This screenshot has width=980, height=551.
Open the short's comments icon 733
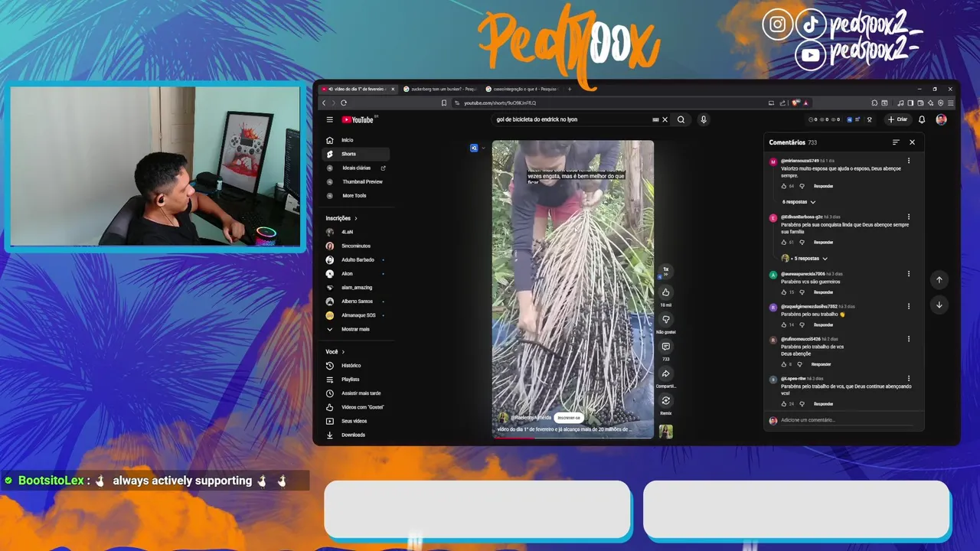pyautogui.click(x=665, y=347)
